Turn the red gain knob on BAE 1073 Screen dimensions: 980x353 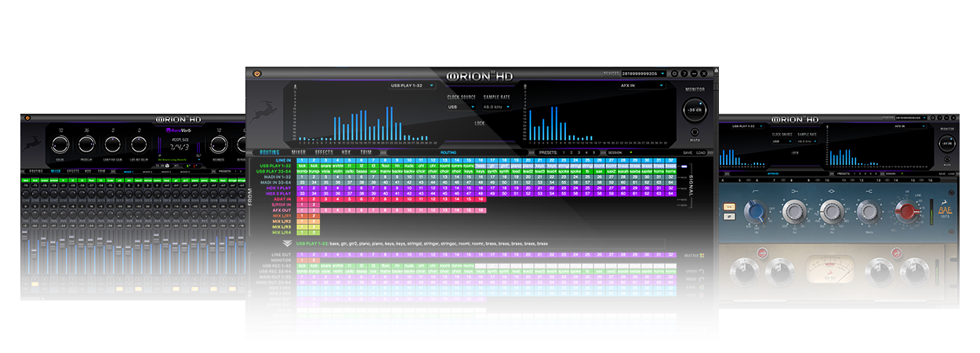[x=908, y=212]
